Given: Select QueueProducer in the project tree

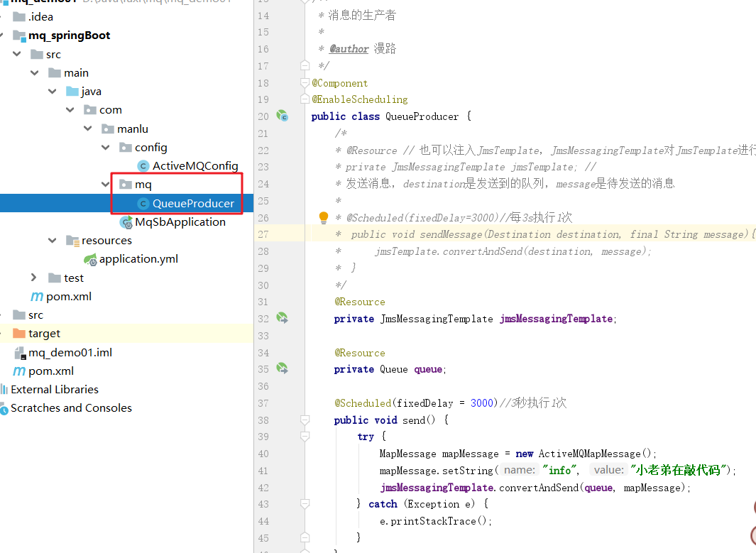Looking at the screenshot, I should pyautogui.click(x=193, y=204).
